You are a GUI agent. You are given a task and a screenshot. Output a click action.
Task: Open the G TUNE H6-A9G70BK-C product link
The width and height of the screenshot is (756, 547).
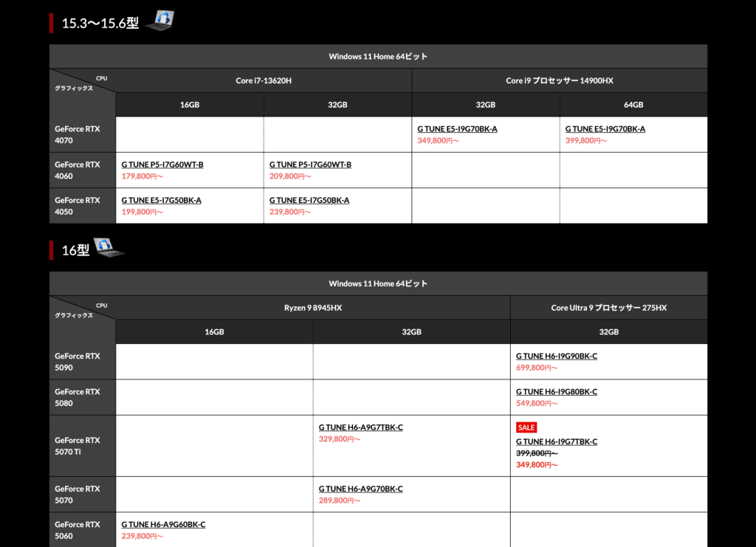(x=360, y=489)
